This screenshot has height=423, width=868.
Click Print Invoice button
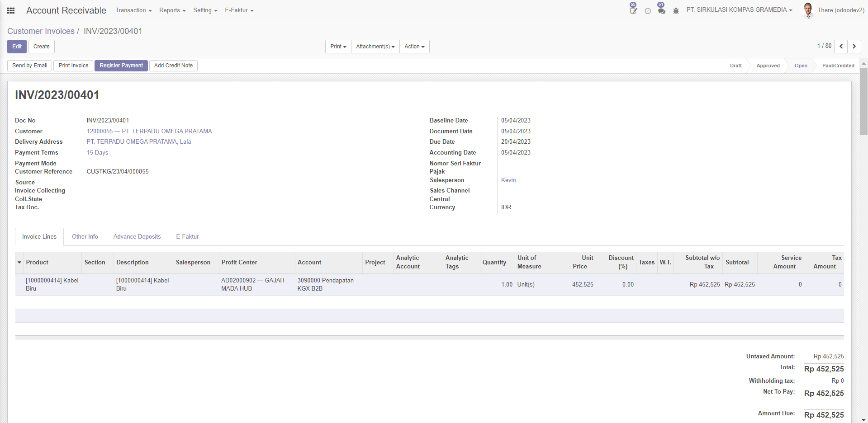(x=73, y=66)
